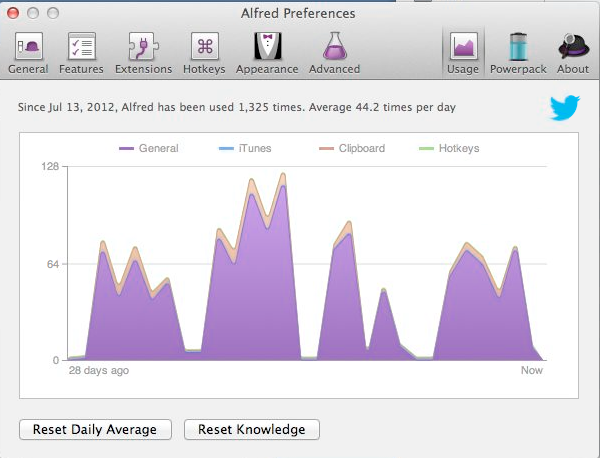Screen dimensions: 600x458
Task: Open the Extensions puzzle-piece pane
Action: coord(143,53)
